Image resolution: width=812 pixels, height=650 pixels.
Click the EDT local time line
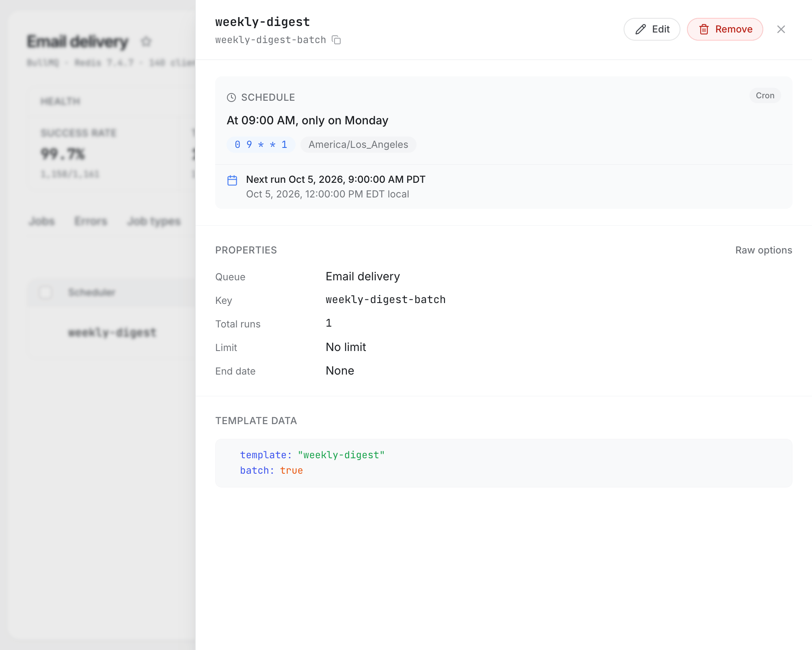(x=327, y=194)
